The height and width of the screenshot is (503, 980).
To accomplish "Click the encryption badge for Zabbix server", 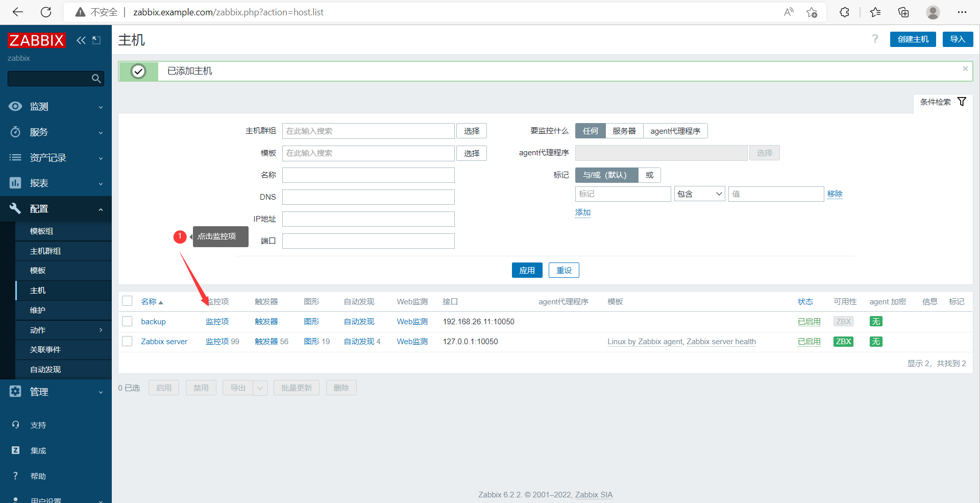I will pyautogui.click(x=876, y=342).
